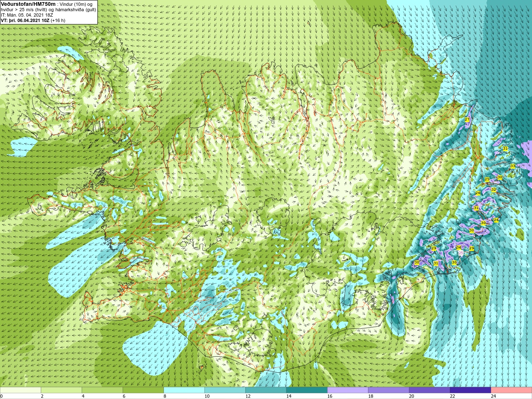Click the legend scale label "18"
Image resolution: width=532 pixels, height=399 pixels.
371,396
